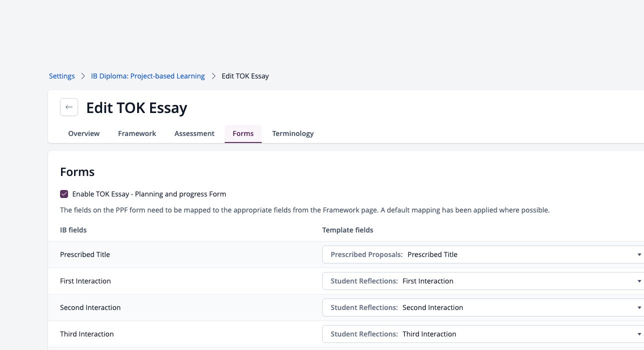Open the Settings breadcrumb link

[62, 76]
